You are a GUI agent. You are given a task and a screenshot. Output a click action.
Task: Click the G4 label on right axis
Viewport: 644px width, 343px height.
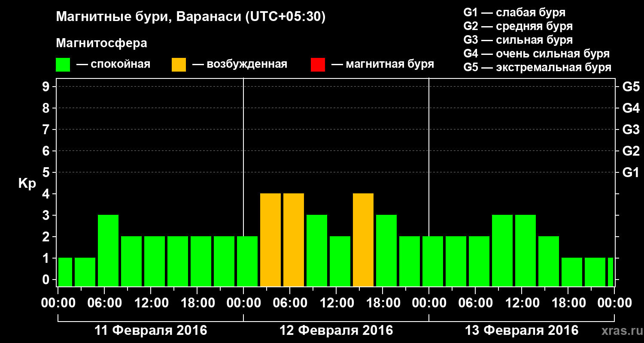pyautogui.click(x=631, y=108)
